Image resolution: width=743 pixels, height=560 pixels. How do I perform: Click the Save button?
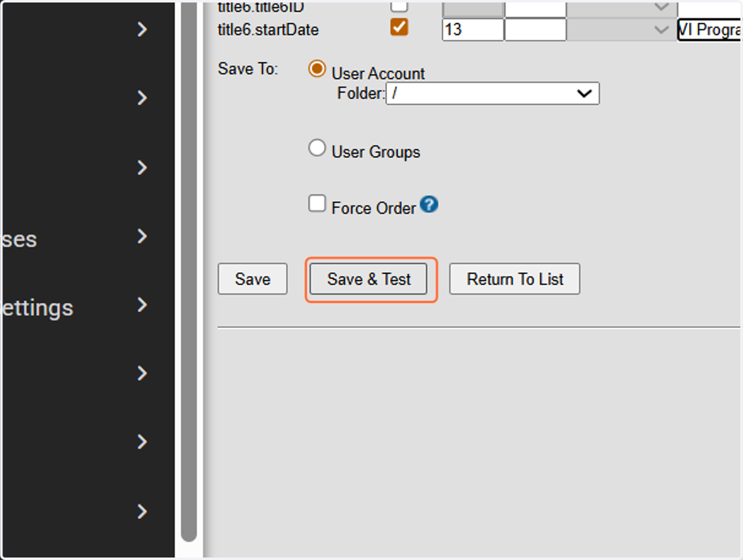coord(253,279)
